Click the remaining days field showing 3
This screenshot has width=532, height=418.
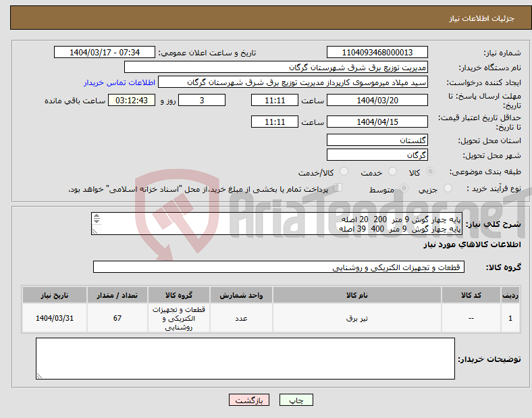[x=202, y=100]
